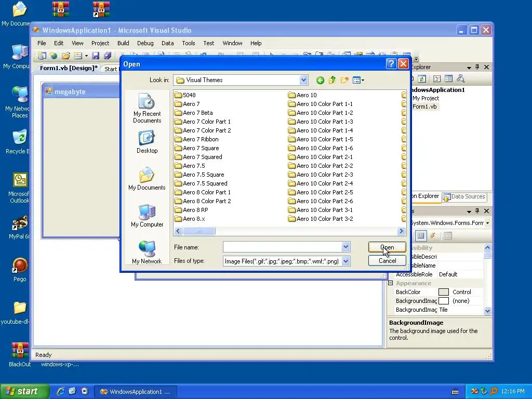Open Solution Explorer window position dropdown arrow
Image resolution: width=532 pixels, height=399 pixels.
(469, 68)
